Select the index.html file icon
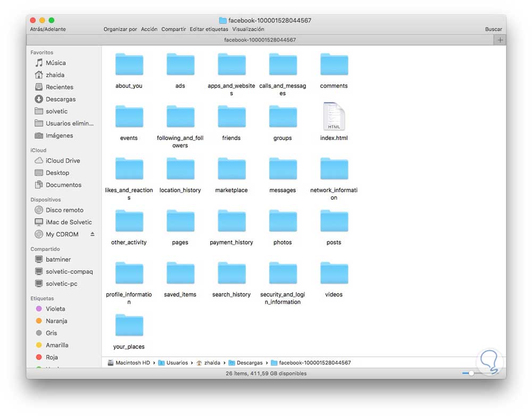The height and width of the screenshot is (416, 532). pos(334,117)
